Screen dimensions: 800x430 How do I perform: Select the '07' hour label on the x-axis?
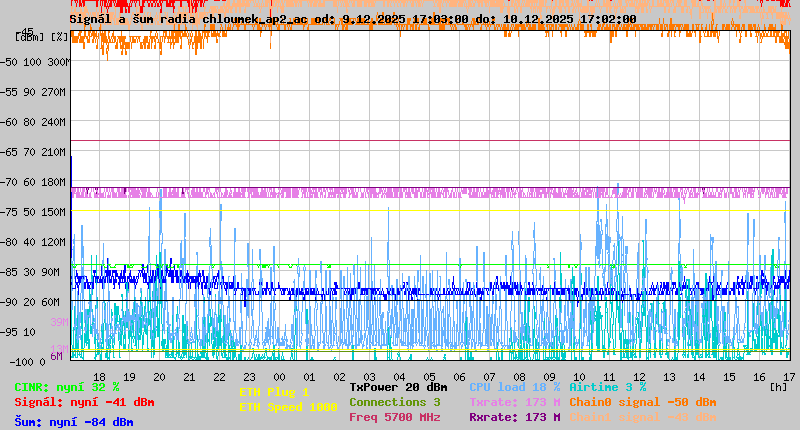(489, 377)
